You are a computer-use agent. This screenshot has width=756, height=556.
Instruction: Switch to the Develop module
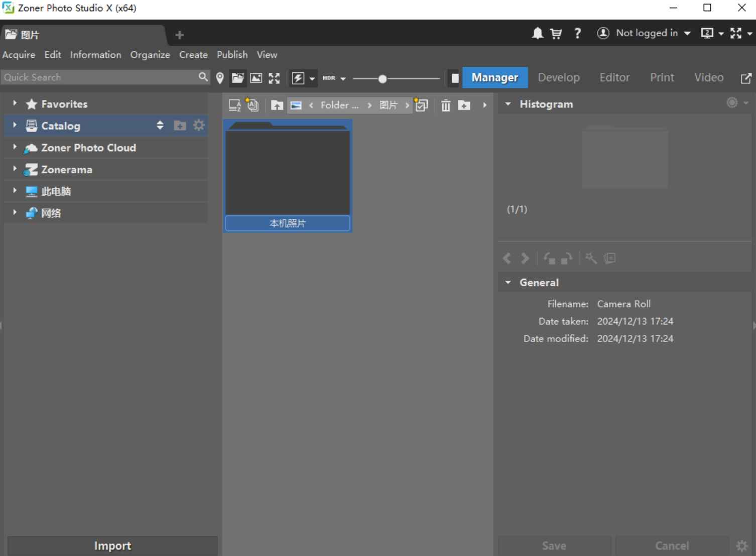click(x=559, y=77)
